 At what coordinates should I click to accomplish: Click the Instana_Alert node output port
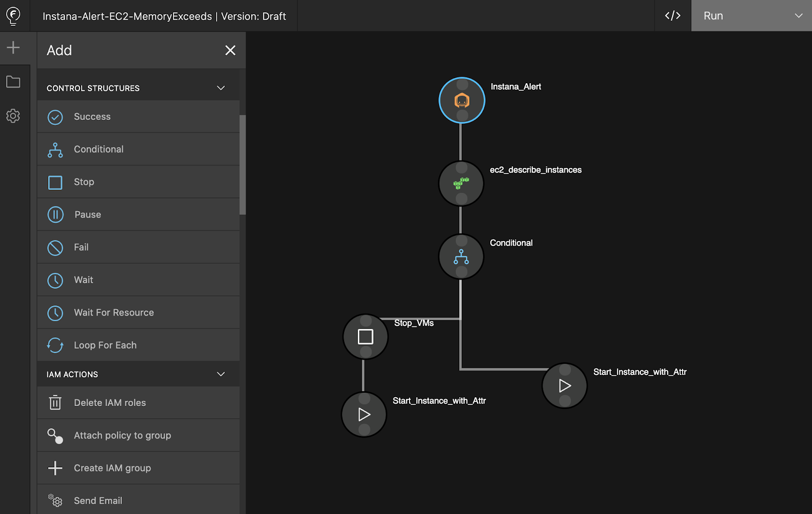(x=462, y=116)
